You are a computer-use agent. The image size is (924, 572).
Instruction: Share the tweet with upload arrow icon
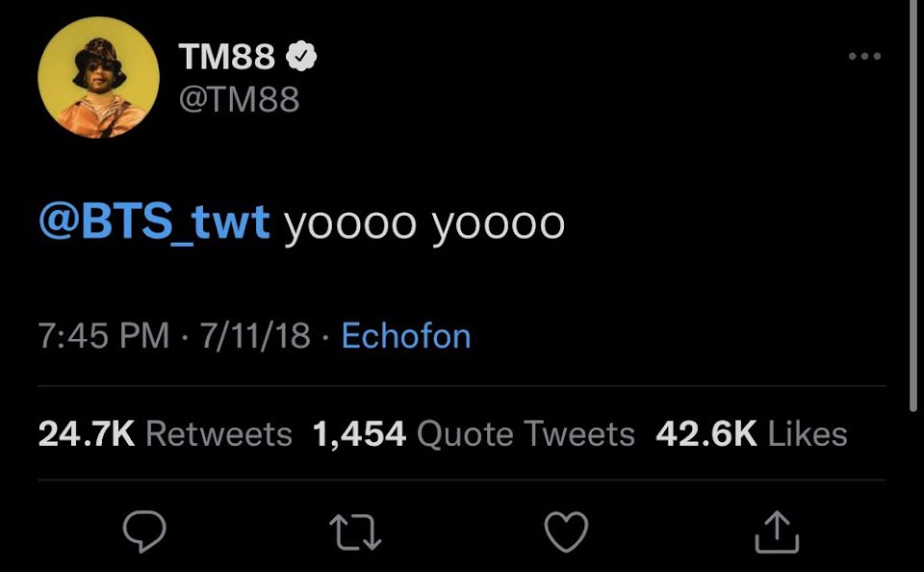[x=777, y=532]
